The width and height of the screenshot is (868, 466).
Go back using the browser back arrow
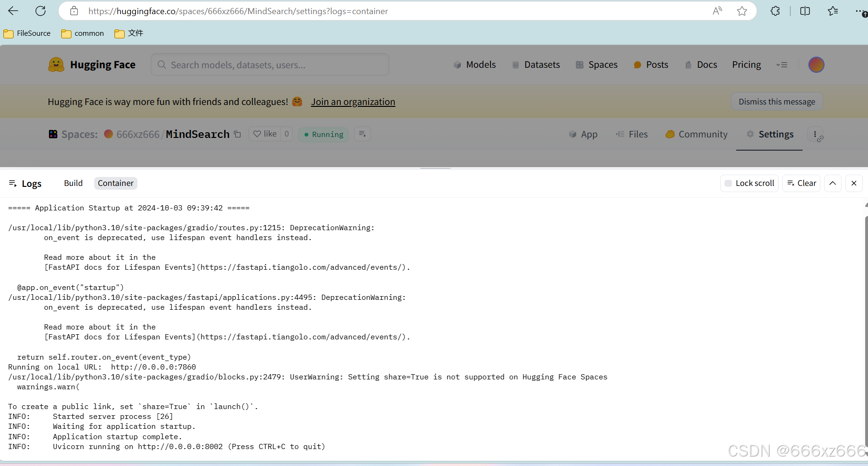tap(13, 11)
